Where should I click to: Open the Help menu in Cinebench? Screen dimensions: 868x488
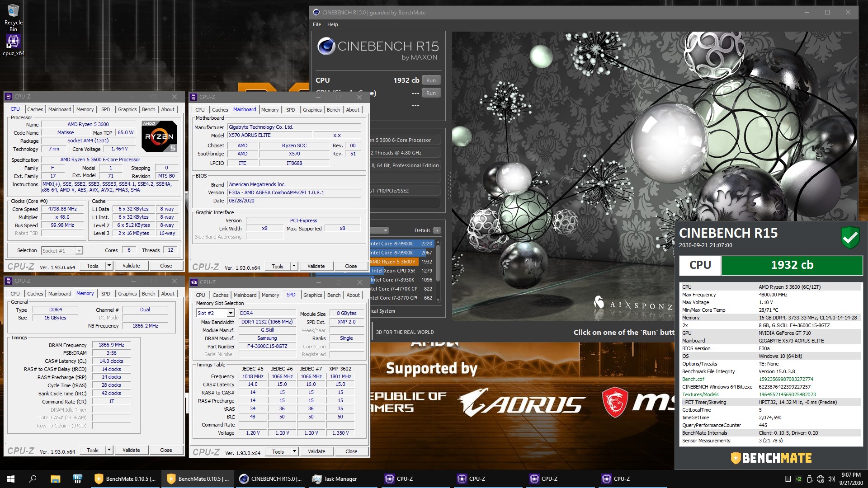pos(333,24)
